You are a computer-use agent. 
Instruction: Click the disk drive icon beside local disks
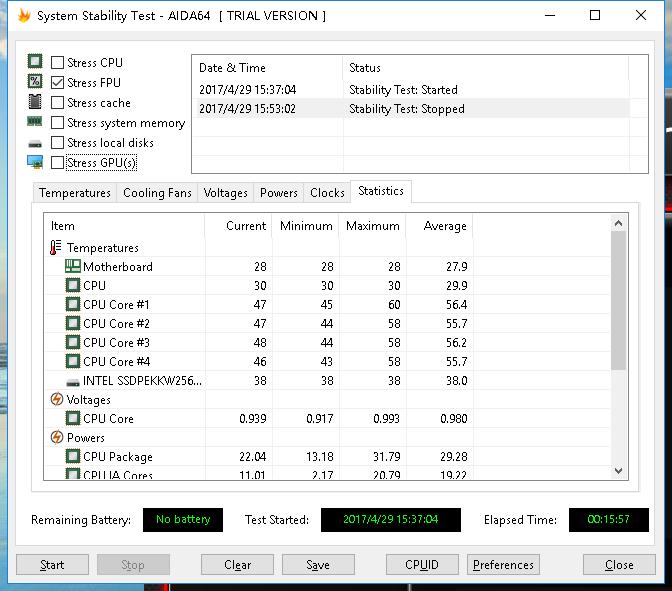(x=35, y=144)
